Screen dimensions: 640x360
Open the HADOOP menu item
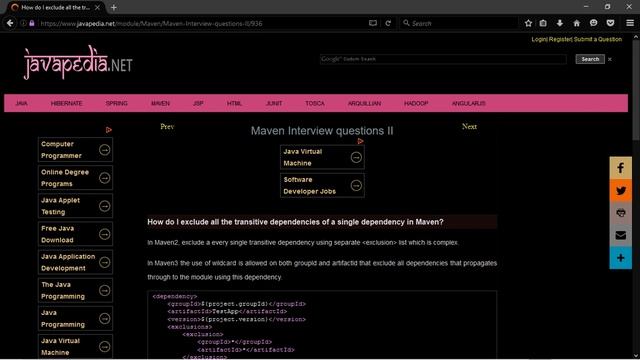(x=416, y=104)
